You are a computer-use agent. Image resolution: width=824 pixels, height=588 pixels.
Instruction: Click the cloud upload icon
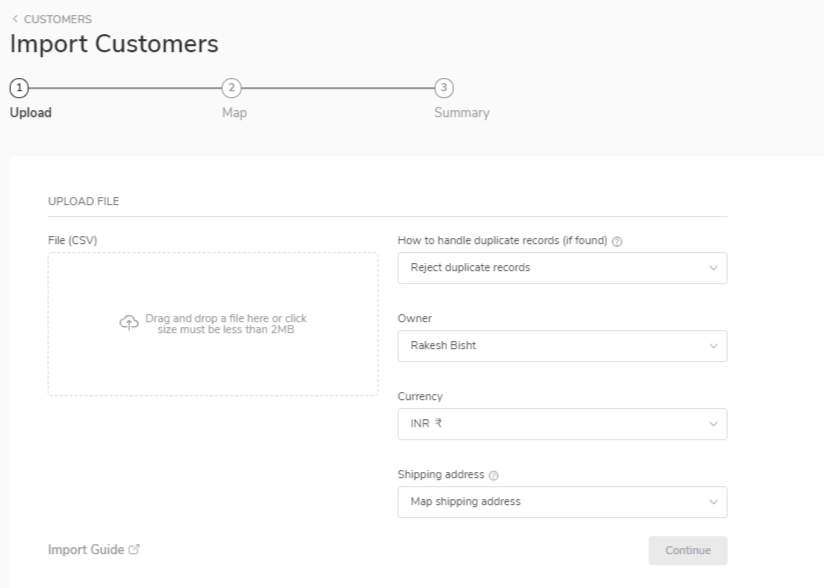(129, 323)
